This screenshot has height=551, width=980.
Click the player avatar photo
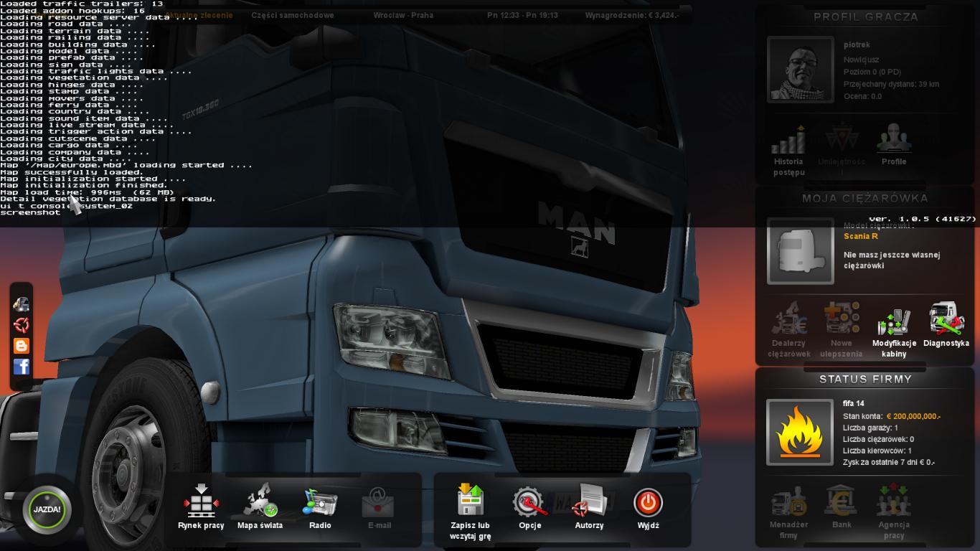click(800, 70)
